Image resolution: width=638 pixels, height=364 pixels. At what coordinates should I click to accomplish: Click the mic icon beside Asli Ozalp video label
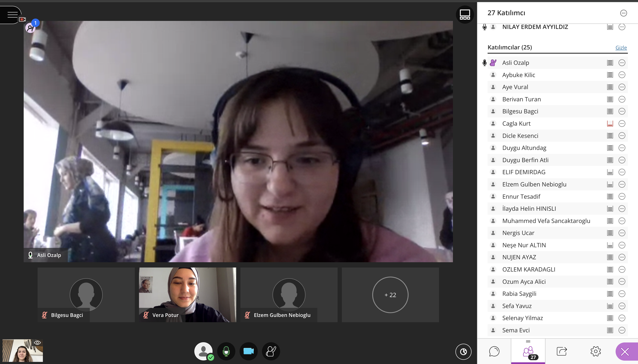click(30, 255)
